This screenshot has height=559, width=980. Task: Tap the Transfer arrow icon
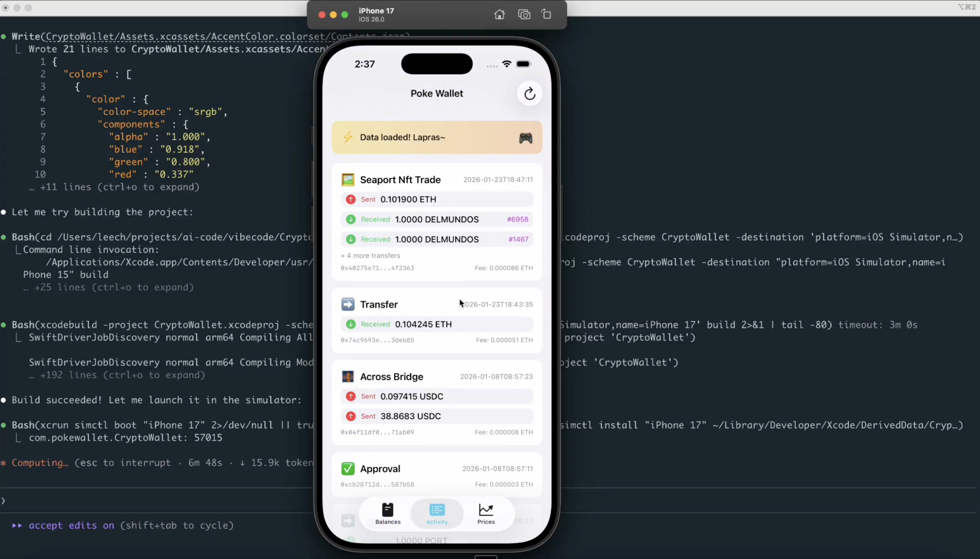348,304
